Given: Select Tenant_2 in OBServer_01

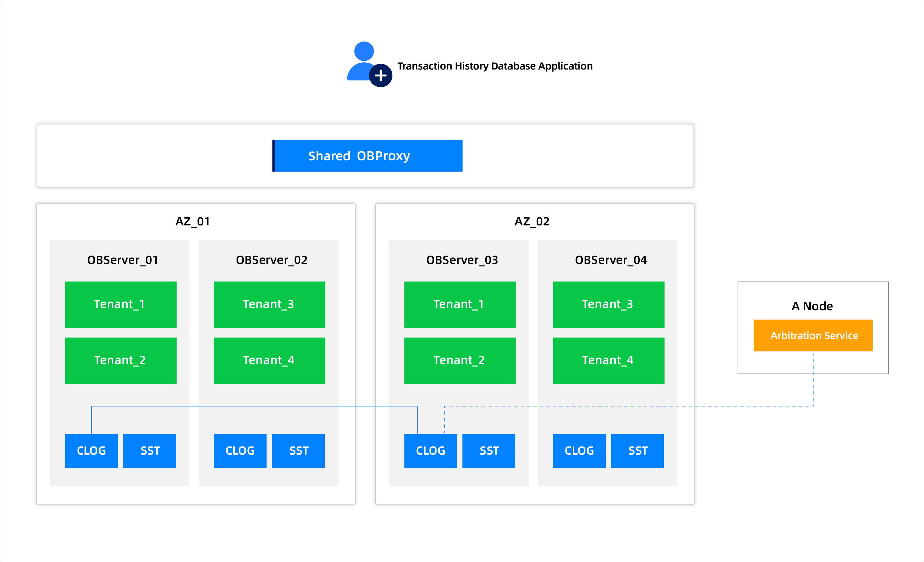Looking at the screenshot, I should click(x=120, y=360).
